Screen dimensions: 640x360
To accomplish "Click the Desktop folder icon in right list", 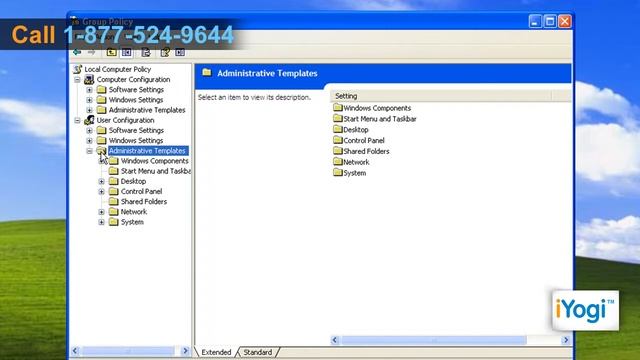I will (338, 129).
